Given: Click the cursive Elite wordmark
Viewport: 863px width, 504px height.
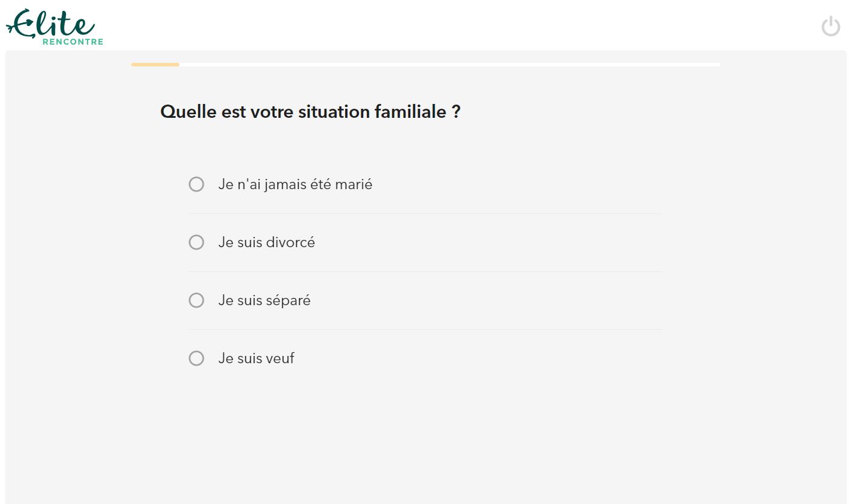Looking at the screenshot, I should pos(51,23).
